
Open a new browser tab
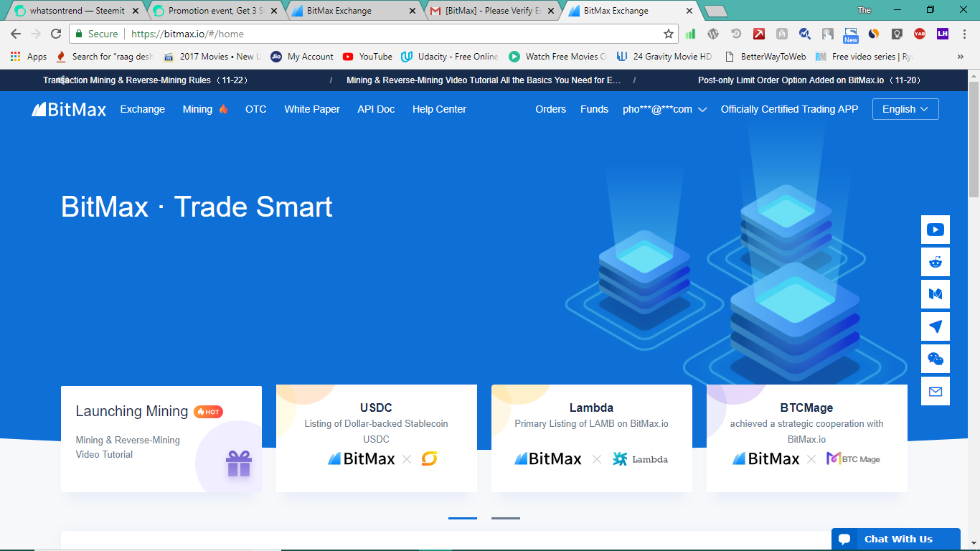point(715,11)
